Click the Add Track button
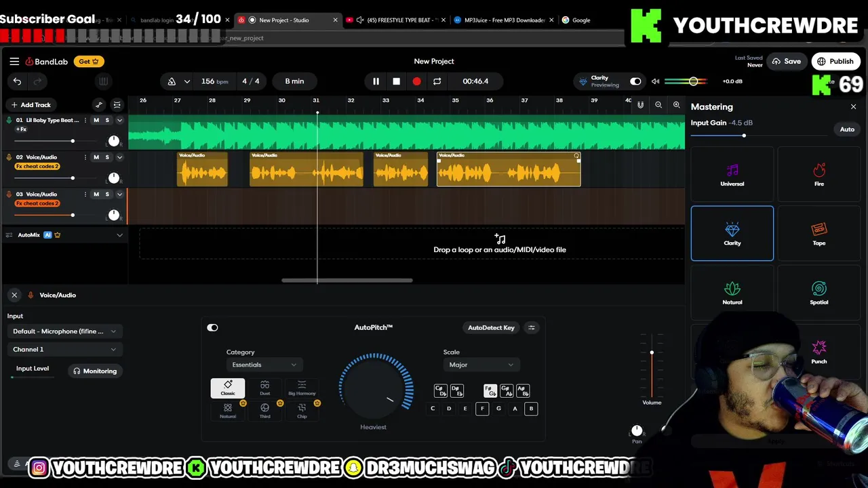This screenshot has height=488, width=868. 31,105
